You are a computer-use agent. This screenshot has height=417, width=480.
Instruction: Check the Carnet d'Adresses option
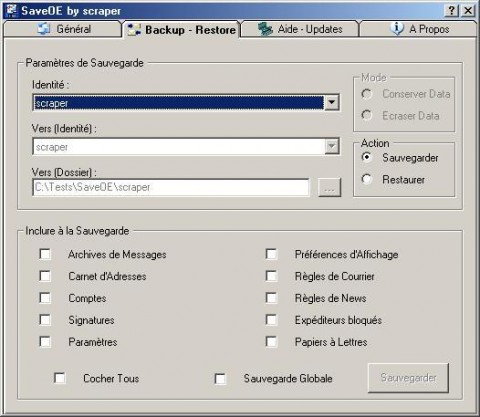click(x=45, y=276)
